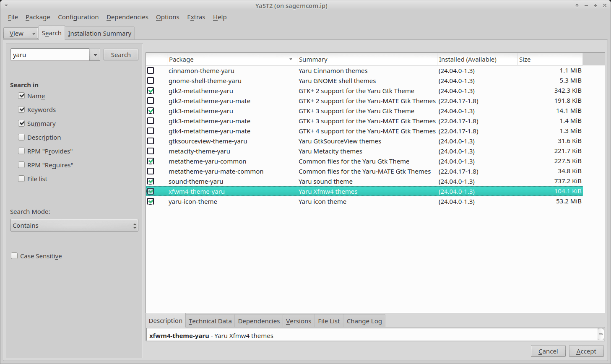
Task: Click status icon beside yaru-icon-theme
Action: click(151, 202)
